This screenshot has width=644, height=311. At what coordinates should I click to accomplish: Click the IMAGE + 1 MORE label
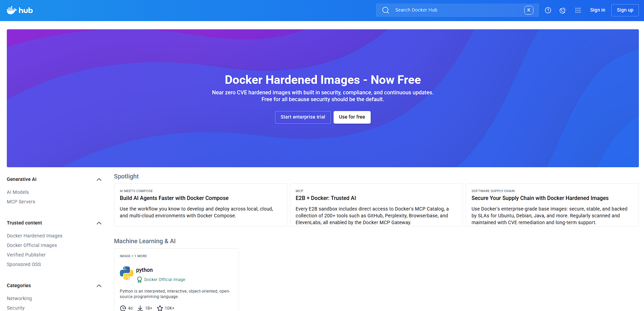[x=133, y=256]
